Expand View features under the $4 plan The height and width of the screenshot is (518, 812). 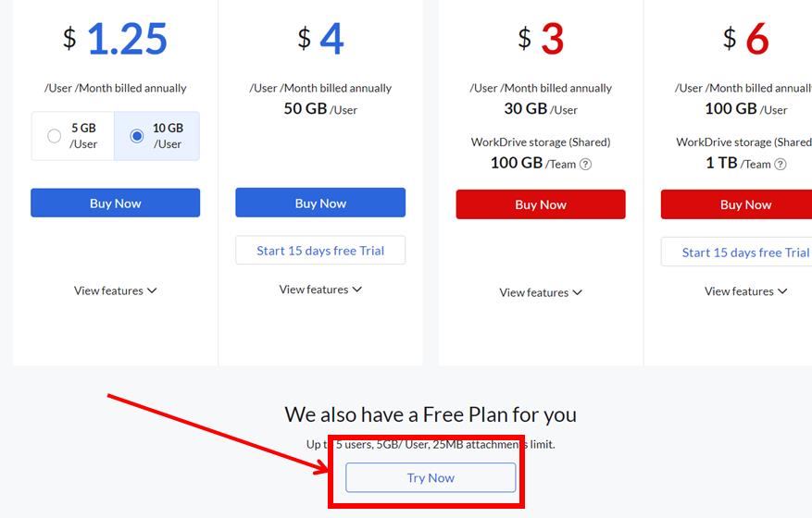(x=320, y=290)
